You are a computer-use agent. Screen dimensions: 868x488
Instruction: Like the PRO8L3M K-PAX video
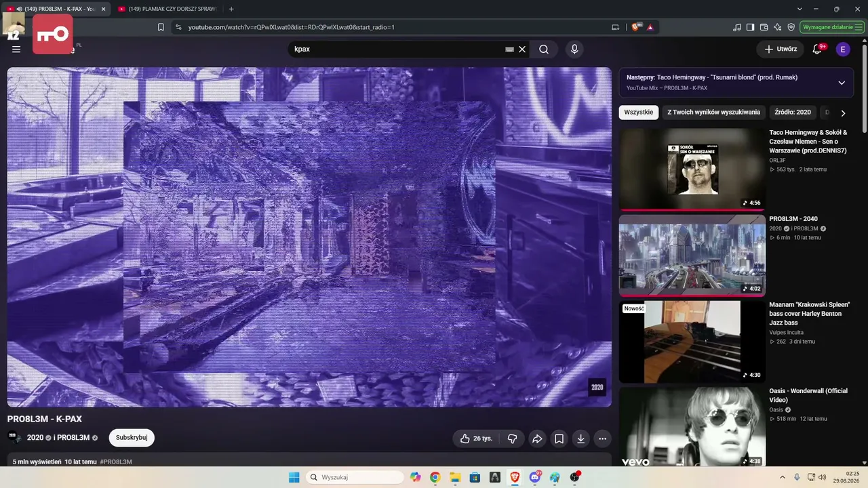(475, 439)
